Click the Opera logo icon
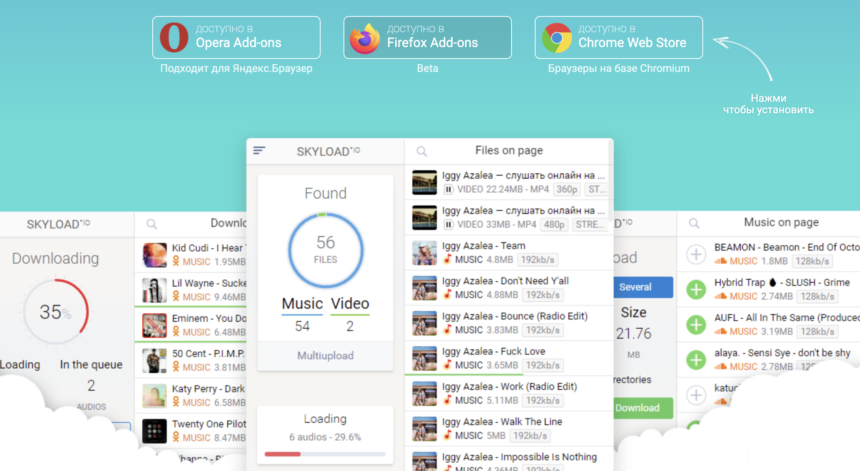 (174, 38)
